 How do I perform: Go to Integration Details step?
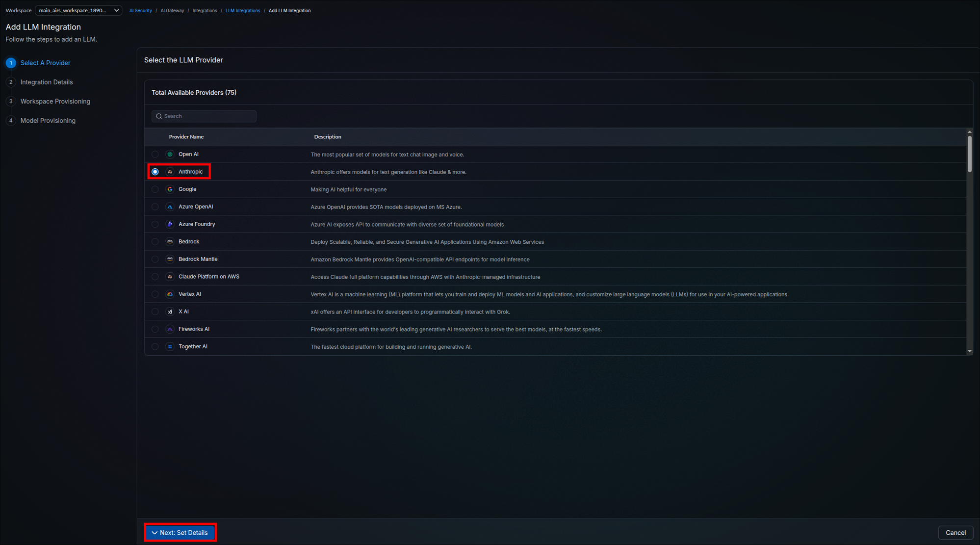click(x=47, y=82)
